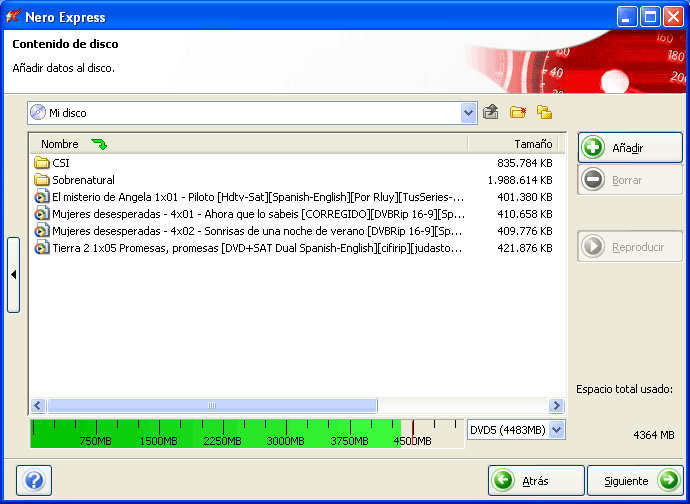Select El misterio de Angela 1x01 file name
This screenshot has width=690, height=504.
click(257, 197)
